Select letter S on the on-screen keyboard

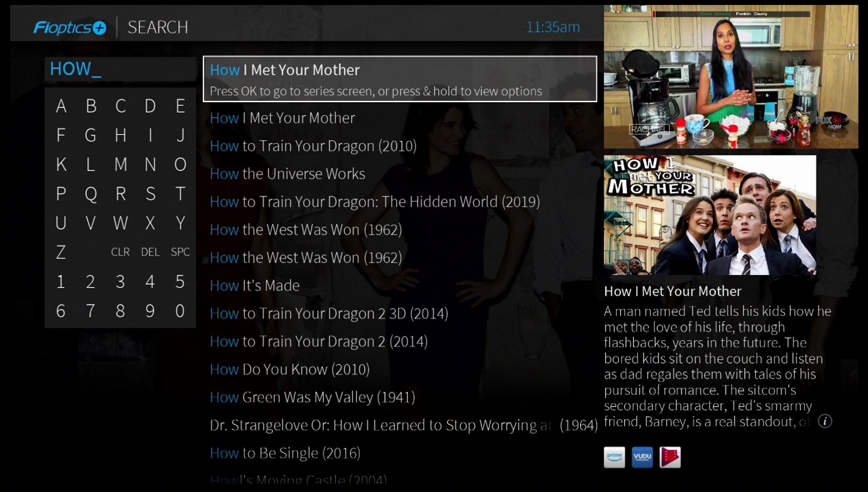pyautogui.click(x=150, y=194)
